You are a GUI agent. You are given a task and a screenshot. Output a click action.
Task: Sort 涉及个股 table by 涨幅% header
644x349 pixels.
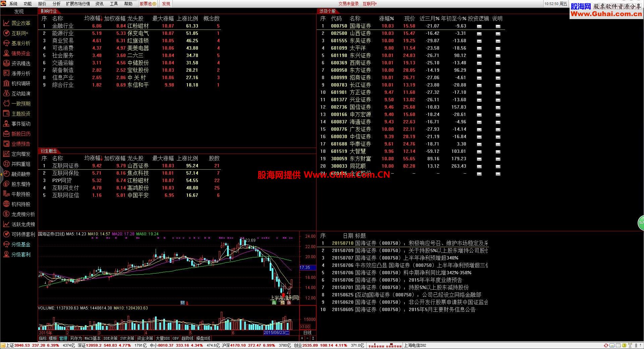[387, 18]
